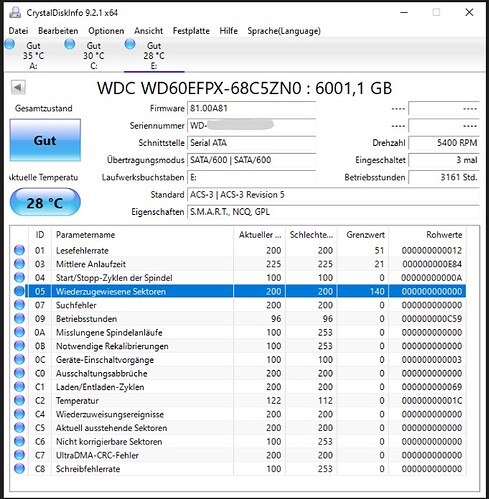
Task: Click the Betriebsstunden field 3161 Std.
Action: (444, 177)
